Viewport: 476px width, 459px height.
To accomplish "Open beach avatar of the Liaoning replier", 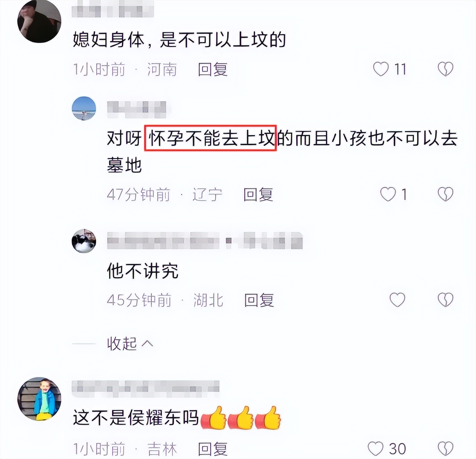I will [84, 108].
